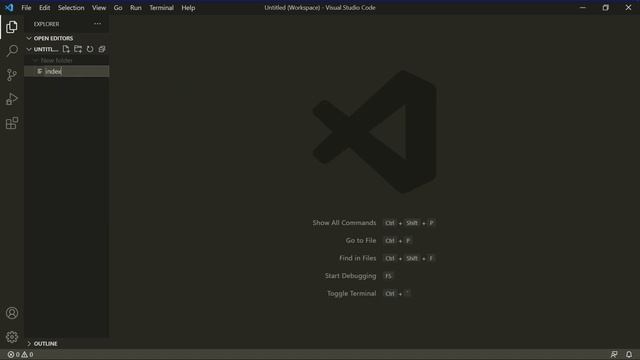Open the Edit menu
Screen dimensions: 640x360
(x=44, y=8)
